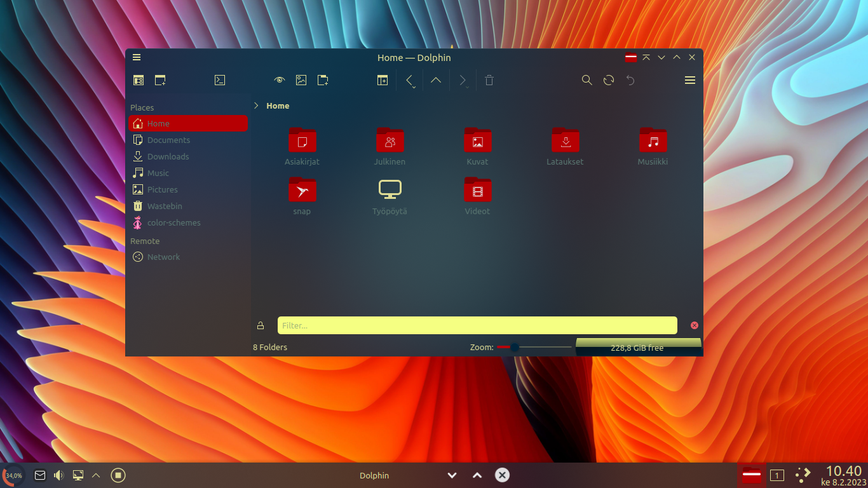Open the volume tray icon
The image size is (868, 488).
(59, 475)
